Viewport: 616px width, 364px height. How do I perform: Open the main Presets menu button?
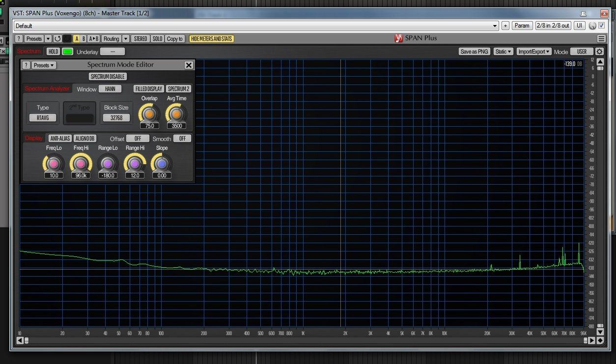pos(34,38)
